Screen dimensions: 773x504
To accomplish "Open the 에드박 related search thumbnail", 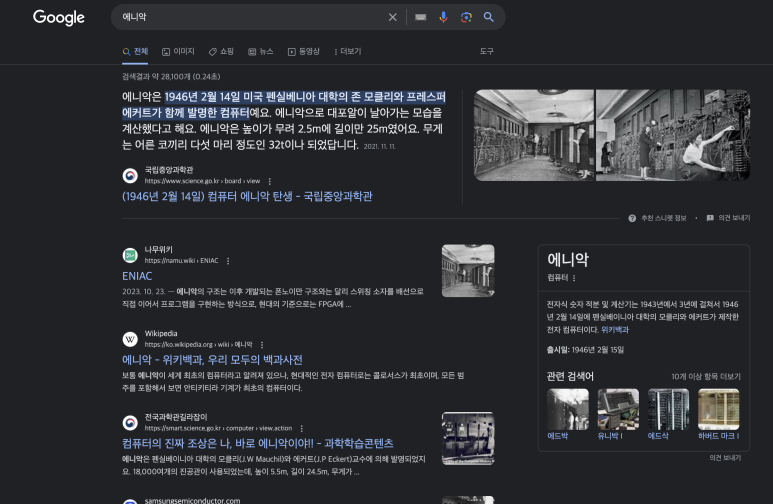I will tap(568, 409).
